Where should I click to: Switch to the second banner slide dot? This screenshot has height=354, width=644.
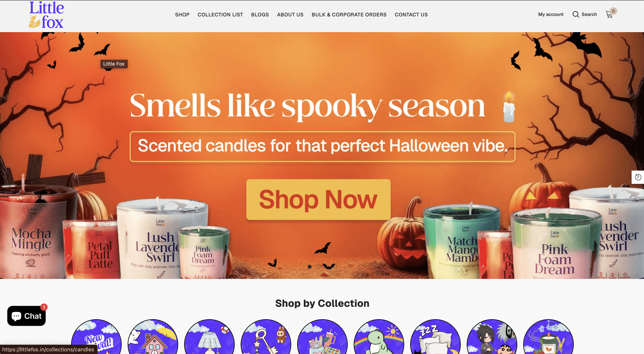[318, 266]
